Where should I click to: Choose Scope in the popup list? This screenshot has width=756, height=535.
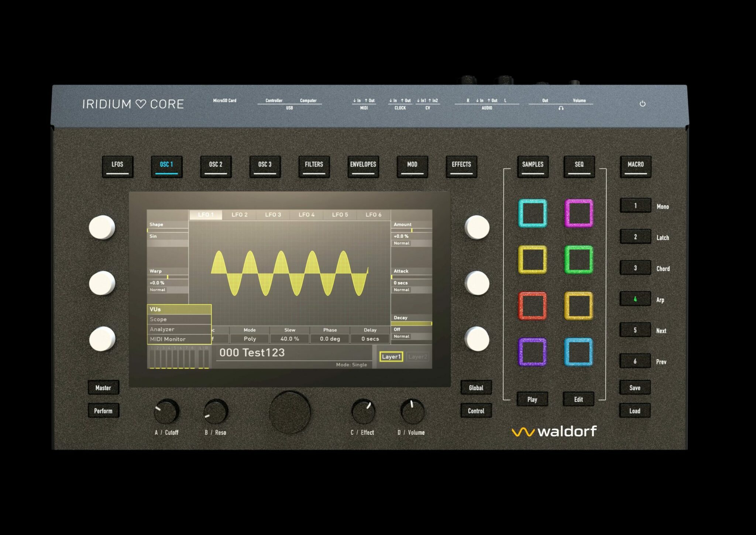pyautogui.click(x=179, y=319)
